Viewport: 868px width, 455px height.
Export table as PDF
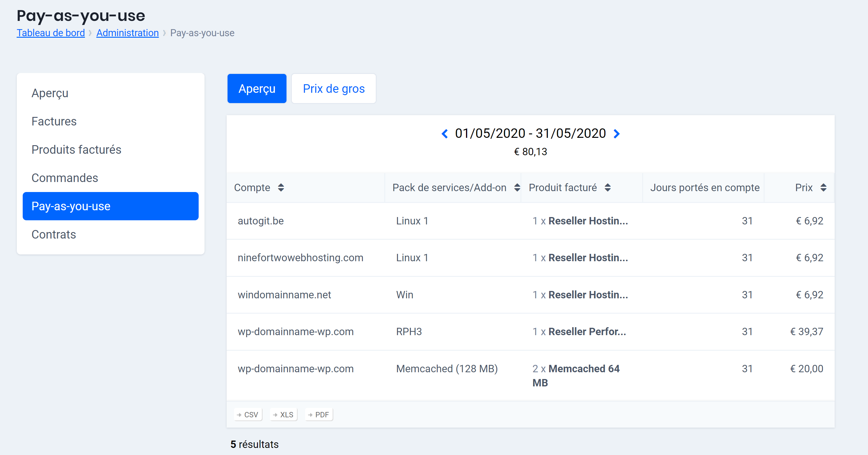tap(319, 415)
